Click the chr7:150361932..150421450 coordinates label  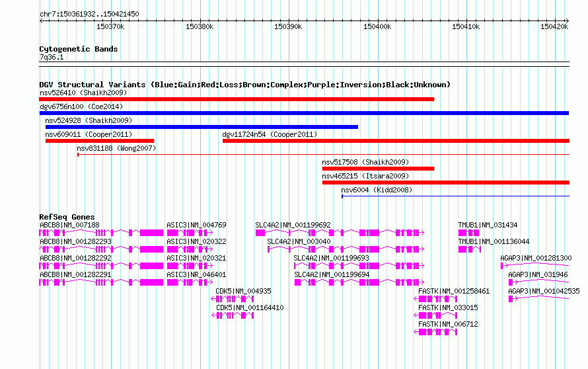coord(89,15)
